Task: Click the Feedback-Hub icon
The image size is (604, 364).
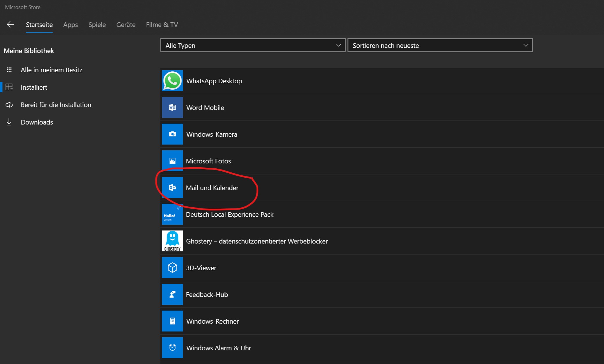Action: pos(172,294)
